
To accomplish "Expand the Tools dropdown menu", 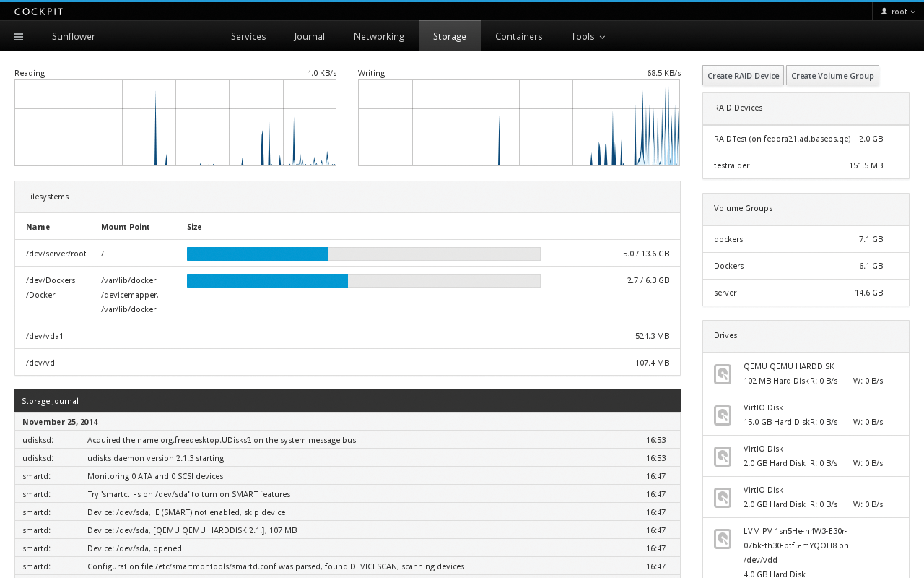I will pyautogui.click(x=588, y=36).
